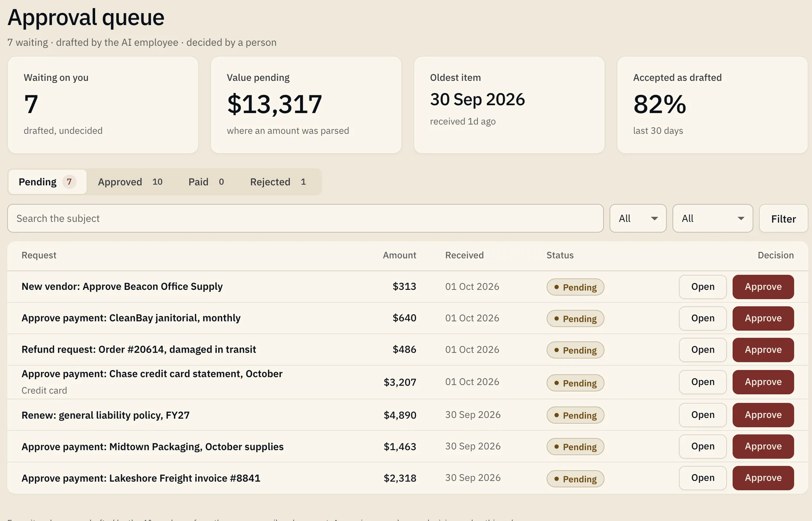Click Pending status badge in Lakeshore Freight row
Screen dimensions: 812x521
pos(575,479)
